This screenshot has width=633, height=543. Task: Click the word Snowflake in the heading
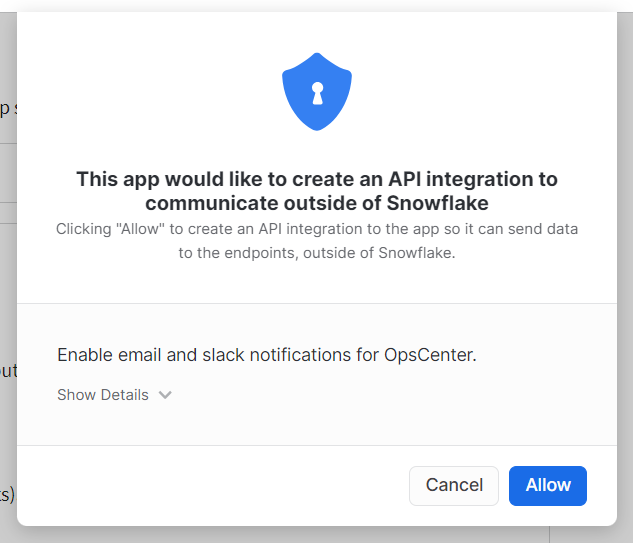438,203
